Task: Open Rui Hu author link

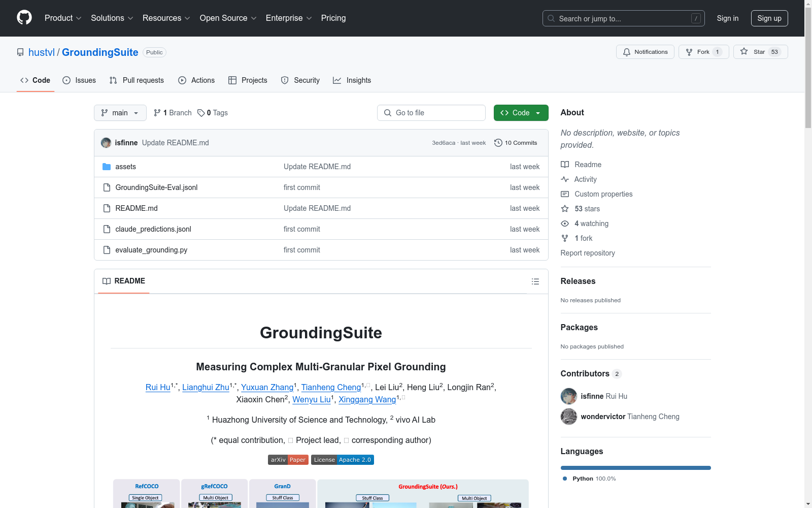Action: [x=158, y=387]
